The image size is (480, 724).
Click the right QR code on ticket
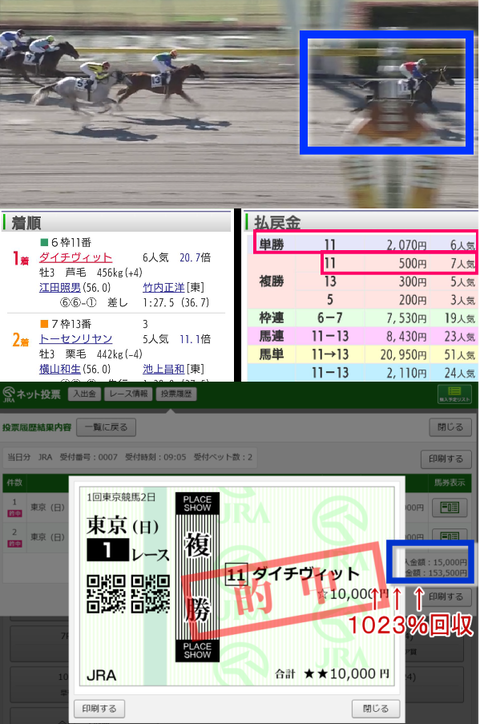pyautogui.click(x=150, y=593)
